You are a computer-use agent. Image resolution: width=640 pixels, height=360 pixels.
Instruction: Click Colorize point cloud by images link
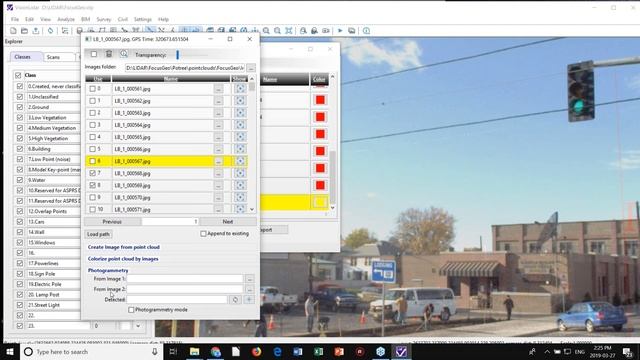point(123,259)
